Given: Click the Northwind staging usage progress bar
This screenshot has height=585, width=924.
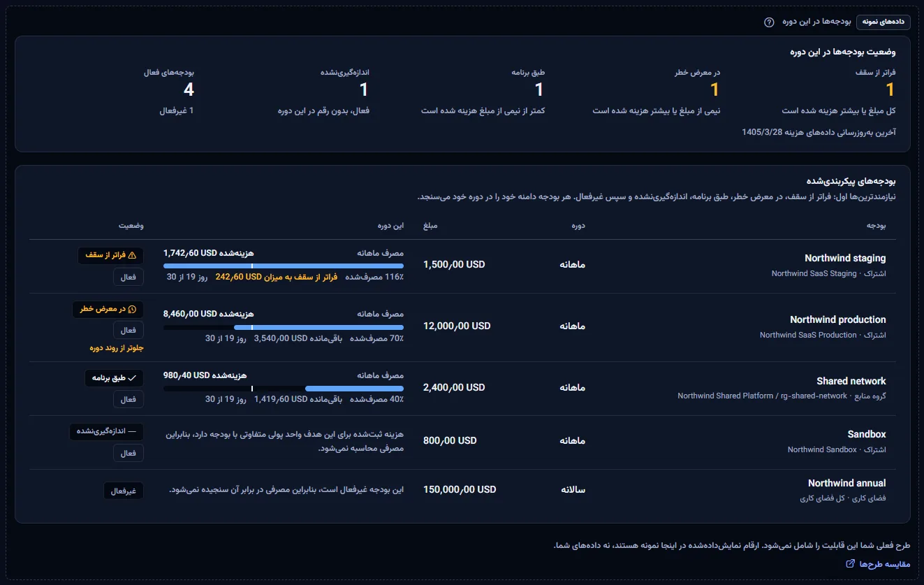Looking at the screenshot, I should (284, 266).
